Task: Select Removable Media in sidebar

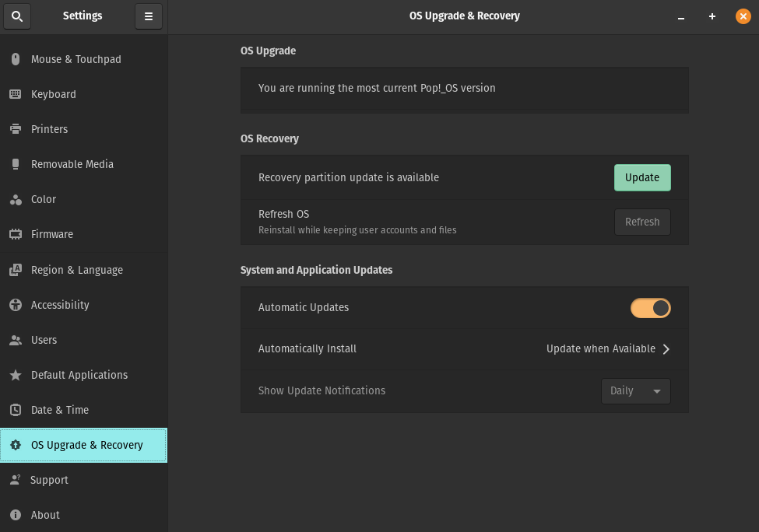Action: point(72,164)
